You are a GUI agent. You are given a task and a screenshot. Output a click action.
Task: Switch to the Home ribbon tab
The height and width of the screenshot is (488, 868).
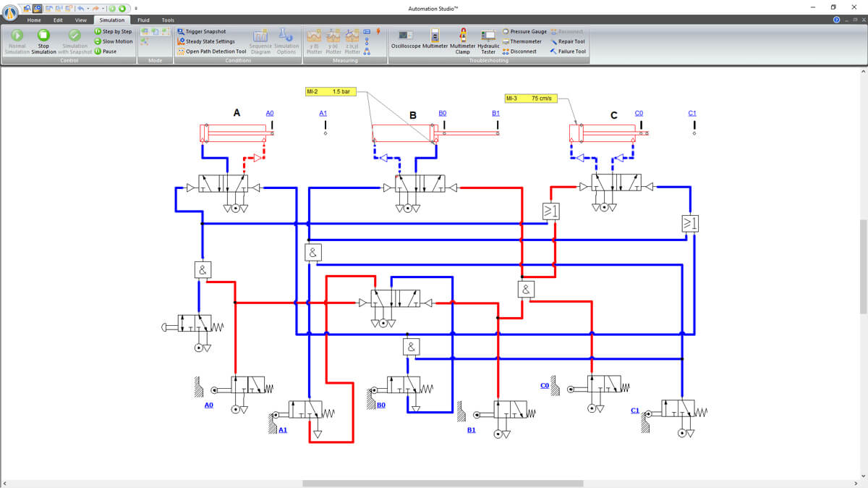[34, 20]
